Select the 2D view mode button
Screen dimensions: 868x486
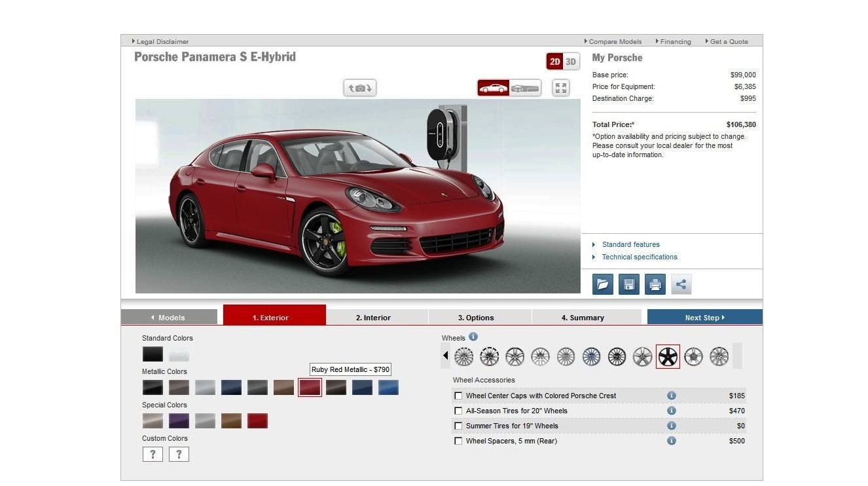click(554, 62)
